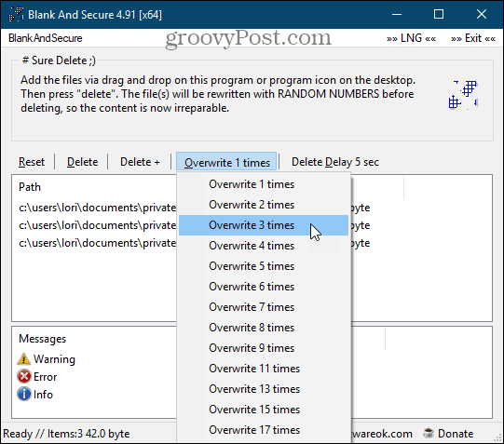Select the third private documents file row
This screenshot has width=504, height=444.
[98, 243]
